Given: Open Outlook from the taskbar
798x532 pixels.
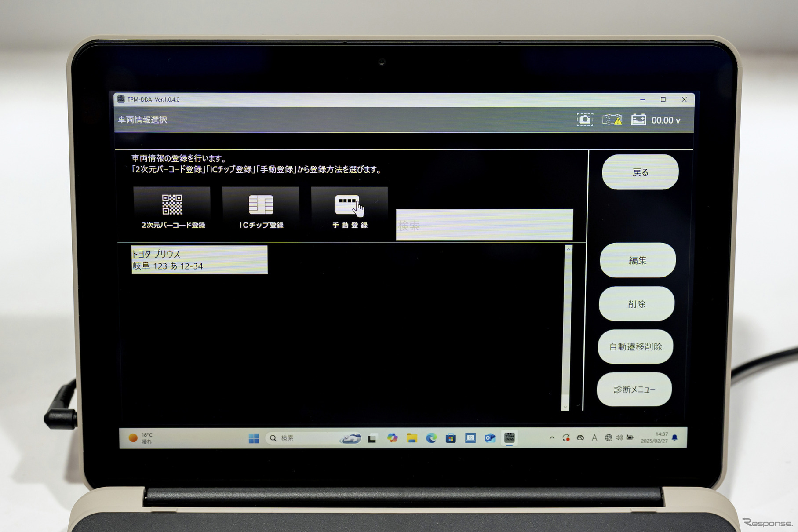Looking at the screenshot, I should pos(490,438).
